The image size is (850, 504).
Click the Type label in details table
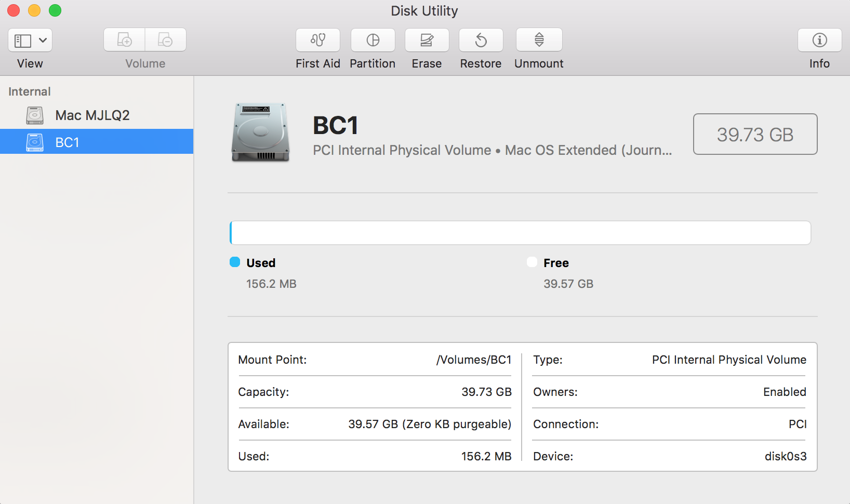pos(548,360)
